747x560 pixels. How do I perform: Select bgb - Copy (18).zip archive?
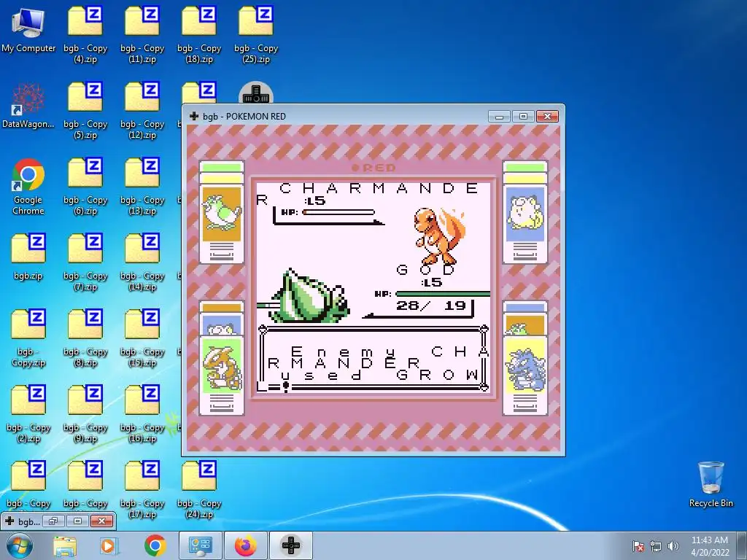(x=199, y=35)
